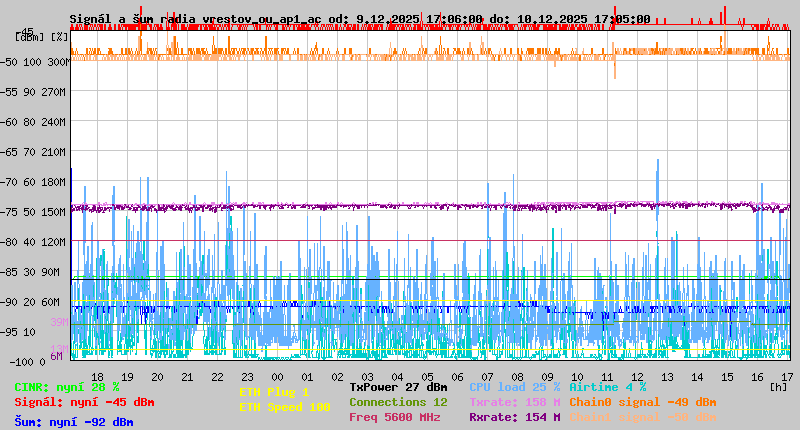Click the '[dBm] [%]' axis unit header

tap(41, 37)
